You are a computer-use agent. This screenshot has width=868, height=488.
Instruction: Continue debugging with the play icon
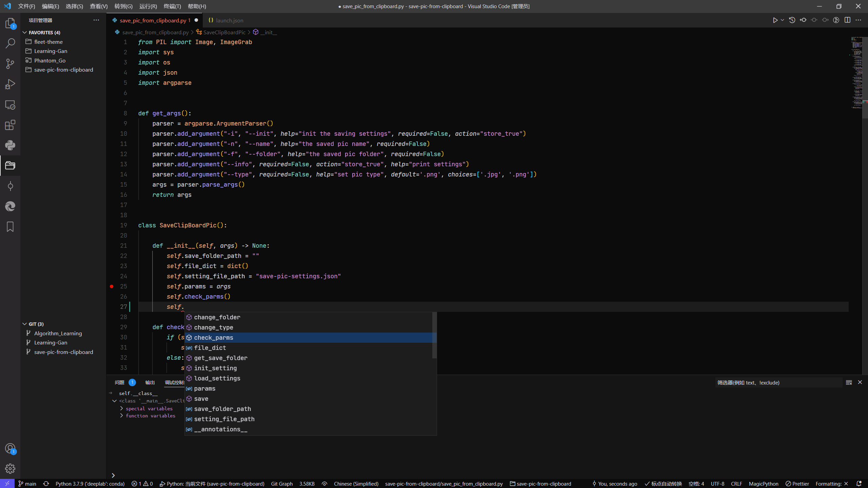[775, 20]
